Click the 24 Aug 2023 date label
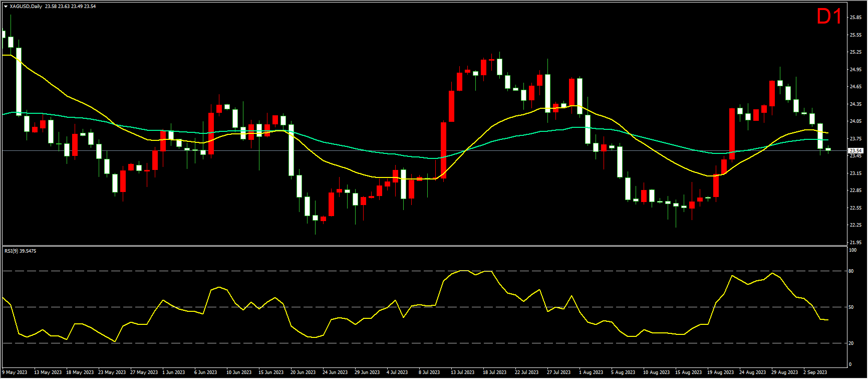This screenshot has height=379, width=868. (753, 372)
